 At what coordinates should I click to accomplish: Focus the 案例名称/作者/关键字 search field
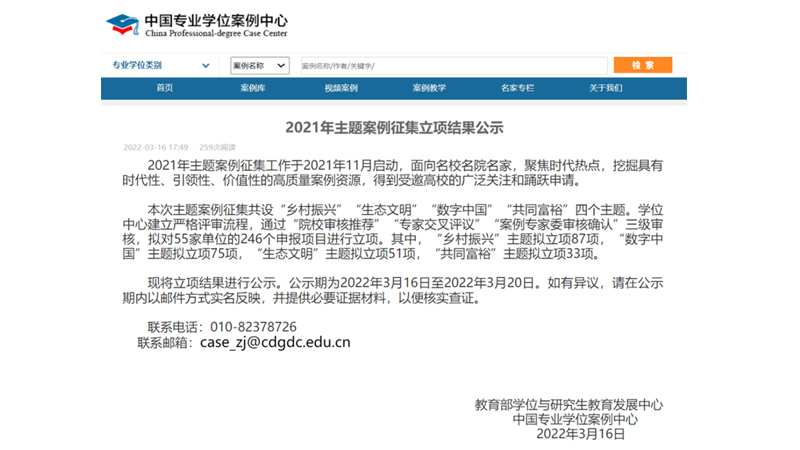click(454, 65)
